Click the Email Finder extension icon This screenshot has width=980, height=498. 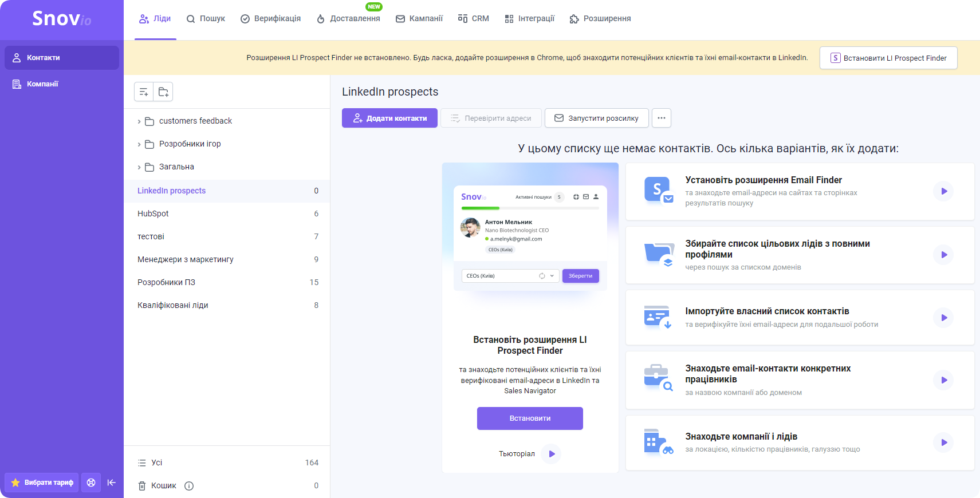659,191
